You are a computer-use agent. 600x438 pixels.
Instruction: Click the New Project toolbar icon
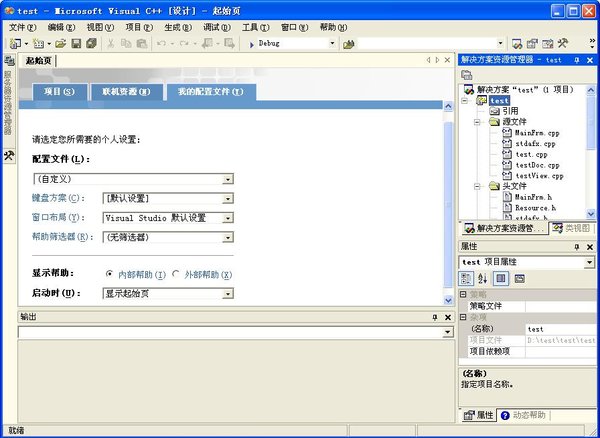click(x=16, y=44)
